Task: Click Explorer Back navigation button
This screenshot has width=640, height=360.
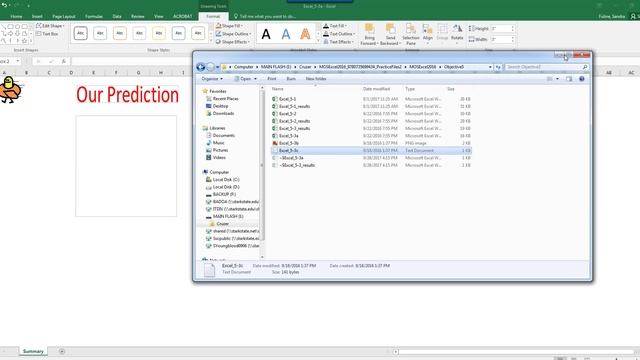Action: (200, 67)
